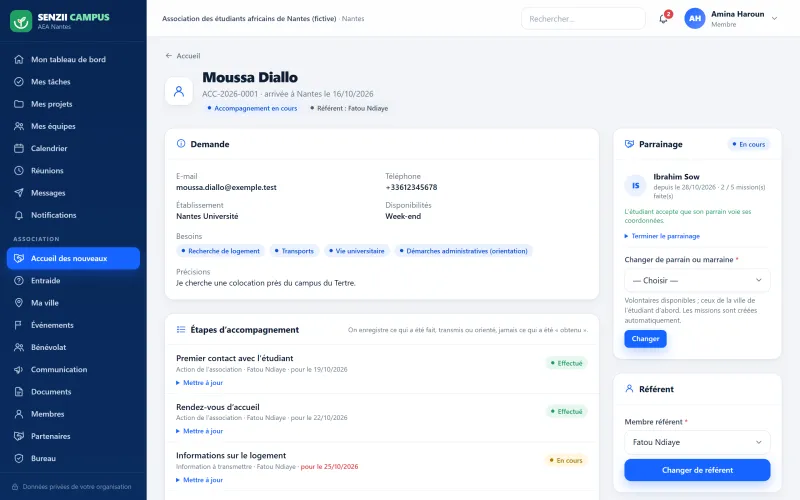Click the info icon in Demande header
Image resolution: width=800 pixels, height=500 pixels.
pos(181,144)
